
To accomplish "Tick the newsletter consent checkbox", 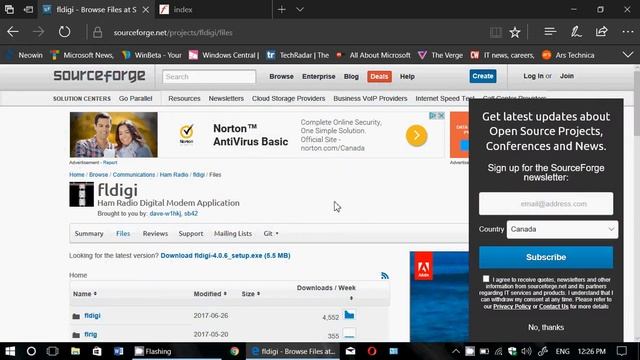I will [x=486, y=279].
